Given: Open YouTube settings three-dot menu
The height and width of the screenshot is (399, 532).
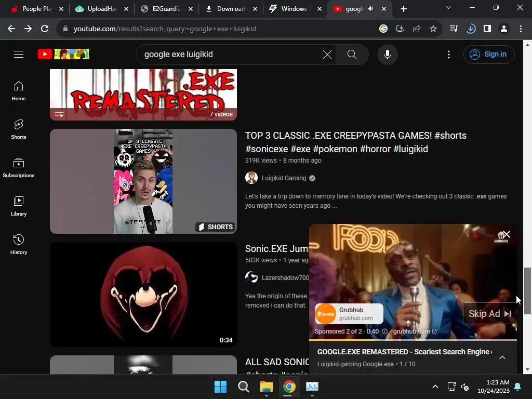Looking at the screenshot, I should [x=448, y=54].
